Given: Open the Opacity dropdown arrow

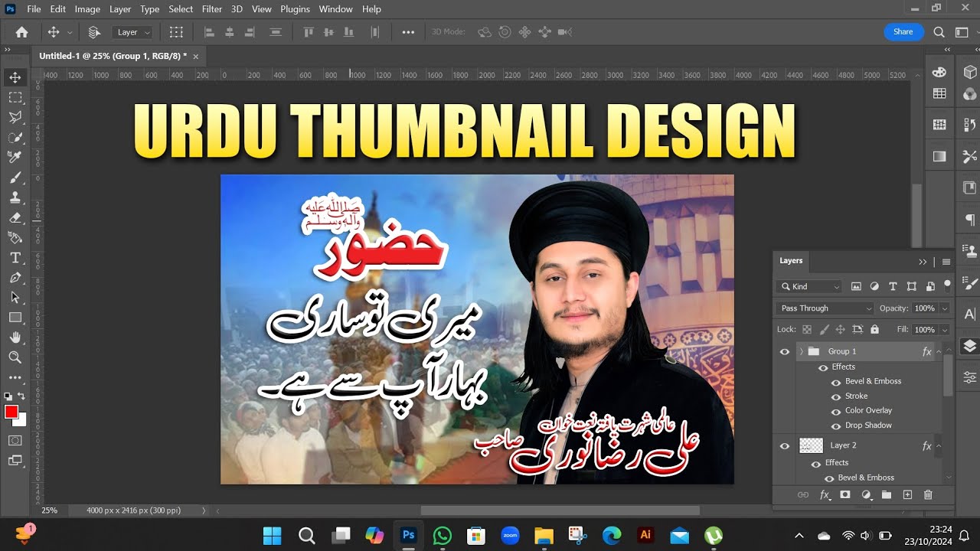Looking at the screenshot, I should tap(945, 308).
